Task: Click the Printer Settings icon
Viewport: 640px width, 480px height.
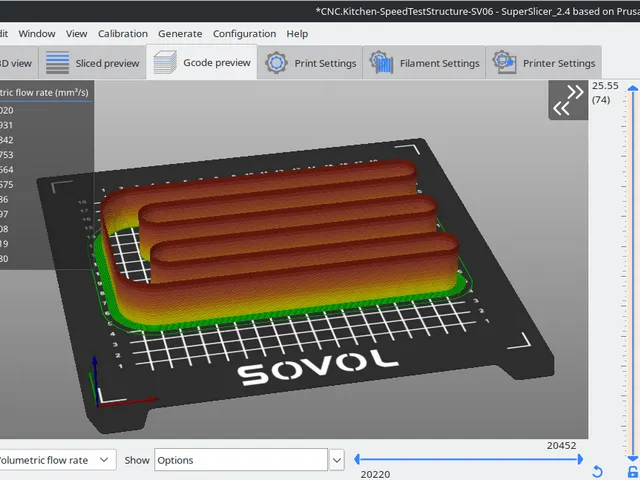Action: pyautogui.click(x=504, y=62)
